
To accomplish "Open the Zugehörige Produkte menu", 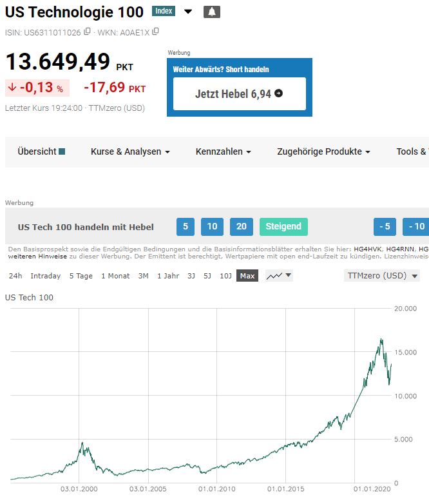I will coord(323,151).
